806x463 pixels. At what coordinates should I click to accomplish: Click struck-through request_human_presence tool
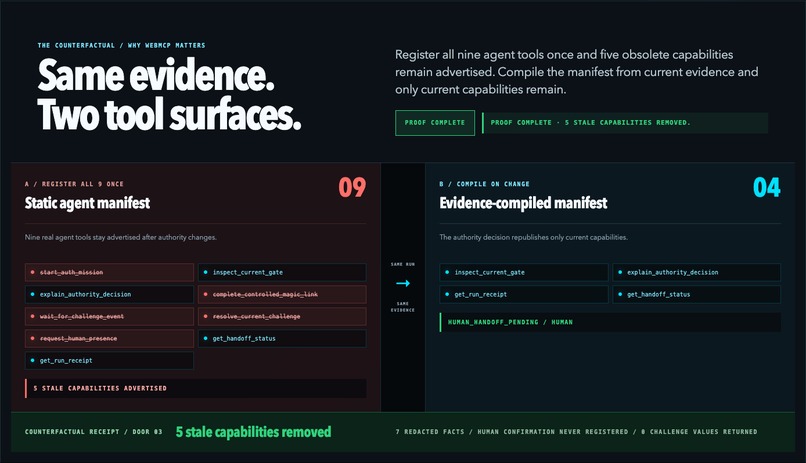click(109, 339)
